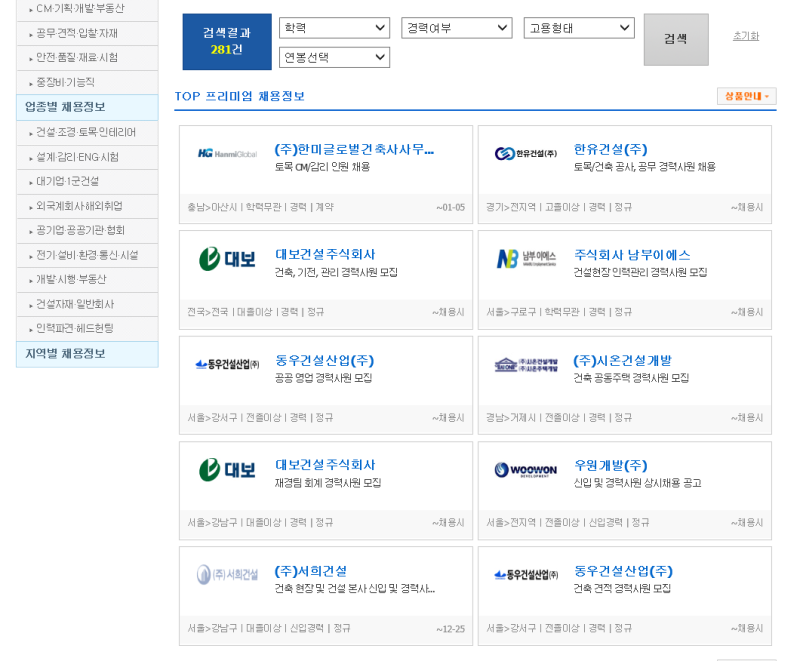Click the 시온건설개발 company logo
This screenshot has height=661, width=800.
tap(526, 365)
